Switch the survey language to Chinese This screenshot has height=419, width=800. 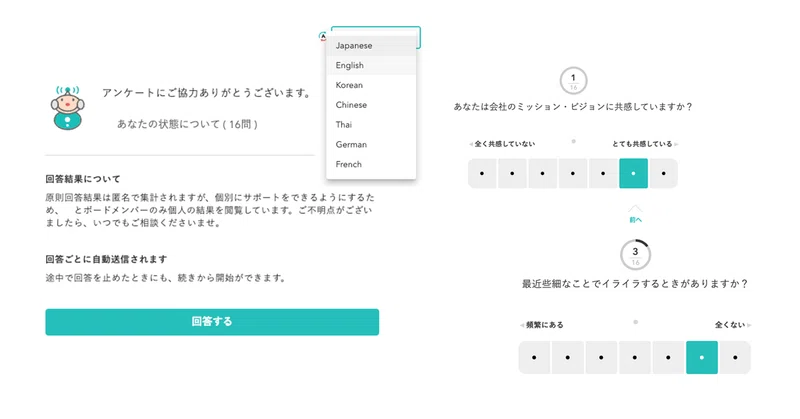tap(371, 105)
